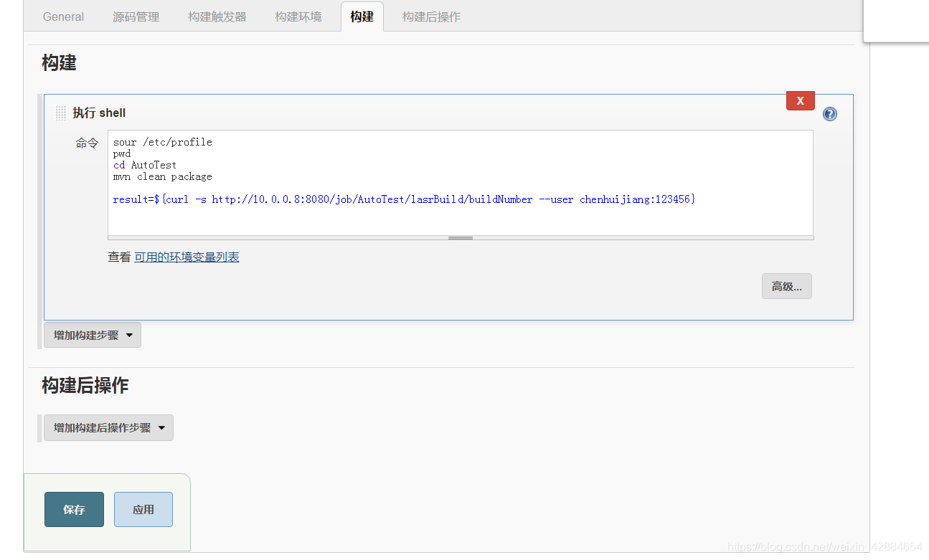Click the 'pwd' command line
Image resolution: width=929 pixels, height=560 pixels.
coord(122,153)
